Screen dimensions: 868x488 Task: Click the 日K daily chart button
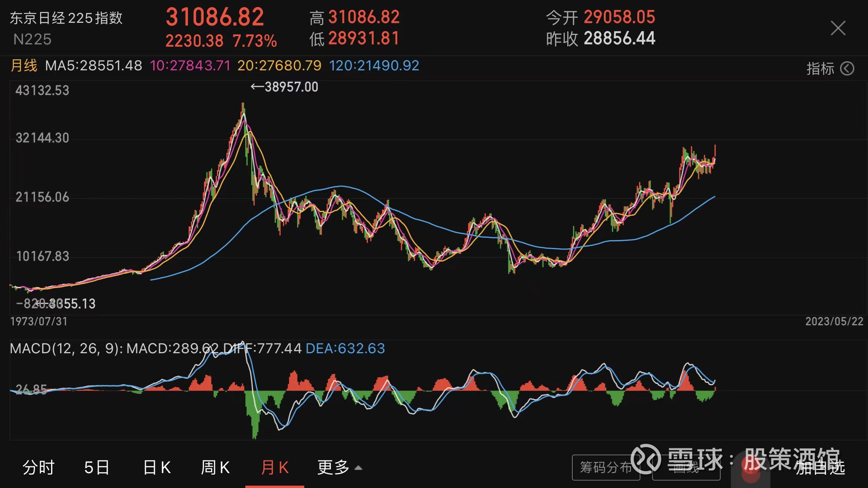click(157, 468)
